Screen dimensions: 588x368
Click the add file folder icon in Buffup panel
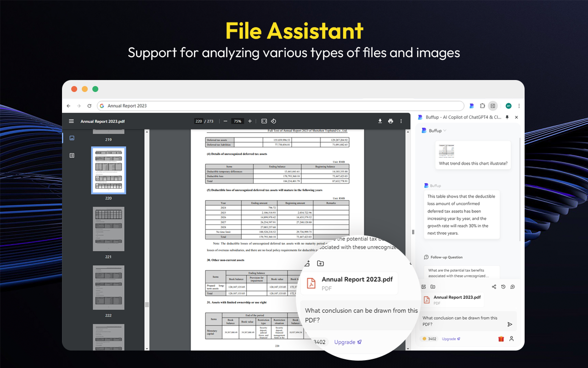click(433, 287)
